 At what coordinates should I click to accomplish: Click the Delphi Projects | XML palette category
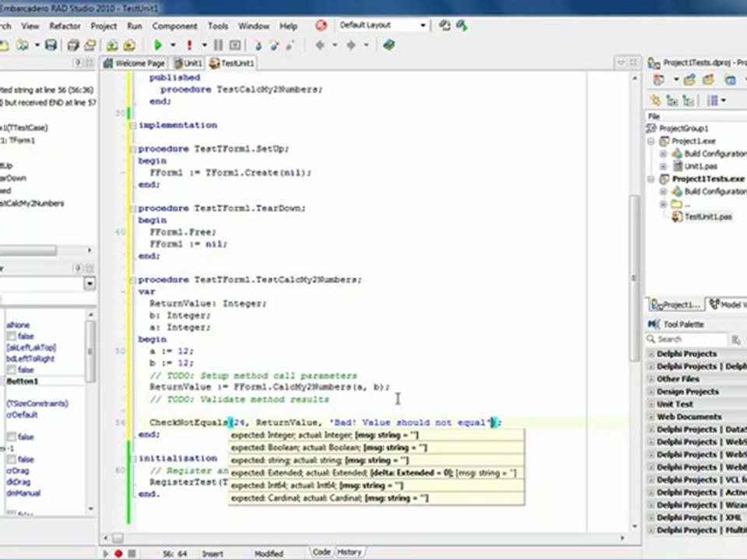coord(699,518)
